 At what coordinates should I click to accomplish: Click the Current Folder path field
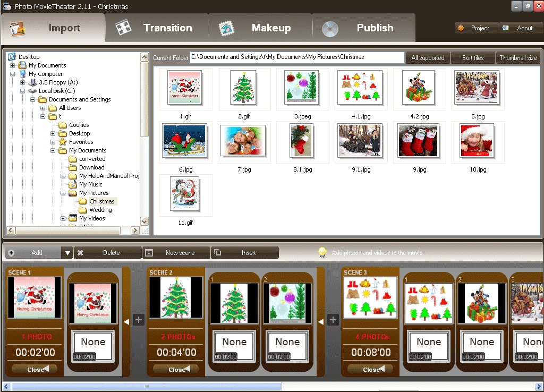(x=297, y=57)
